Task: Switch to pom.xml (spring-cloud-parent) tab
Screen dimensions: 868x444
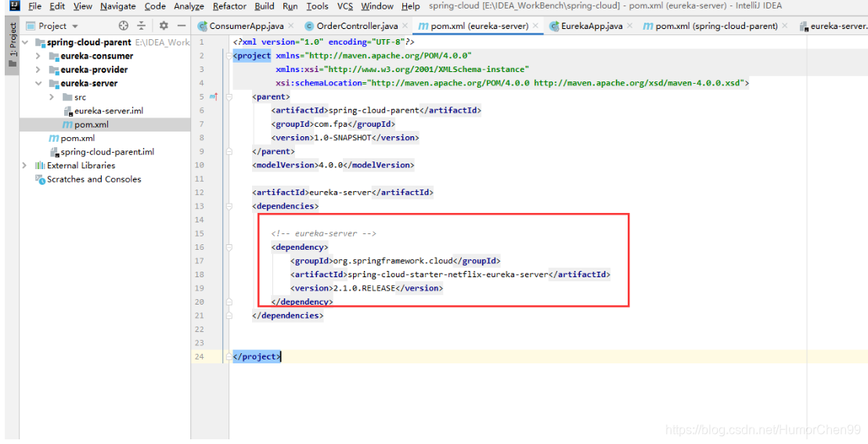Action: pyautogui.click(x=716, y=26)
